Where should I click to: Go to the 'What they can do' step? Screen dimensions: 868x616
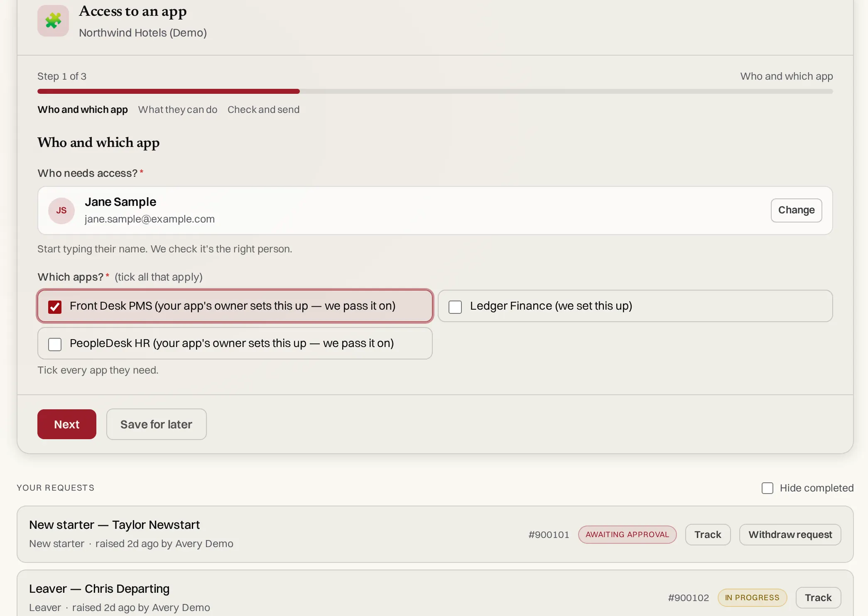178,110
